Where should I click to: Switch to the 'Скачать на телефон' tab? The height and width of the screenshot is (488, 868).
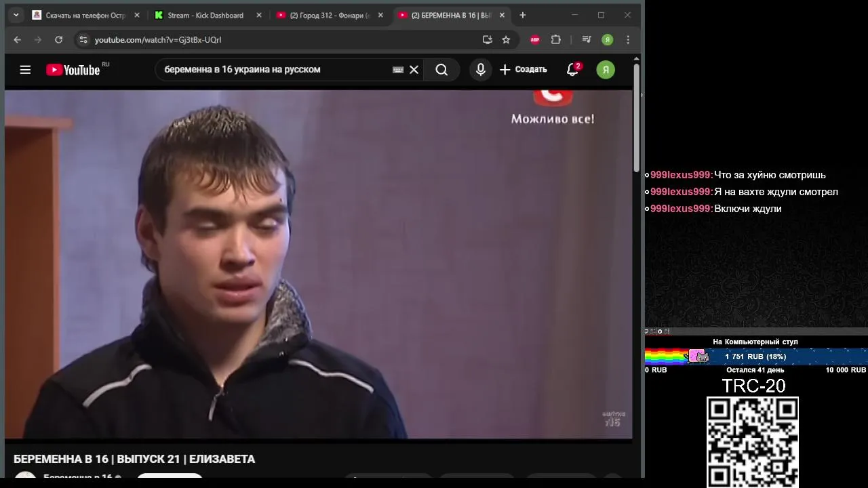(86, 15)
